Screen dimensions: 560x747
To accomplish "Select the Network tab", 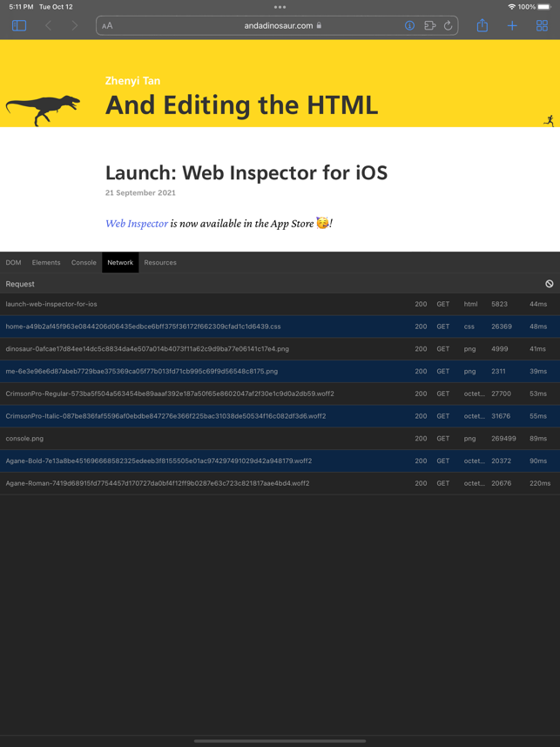I will pos(120,263).
